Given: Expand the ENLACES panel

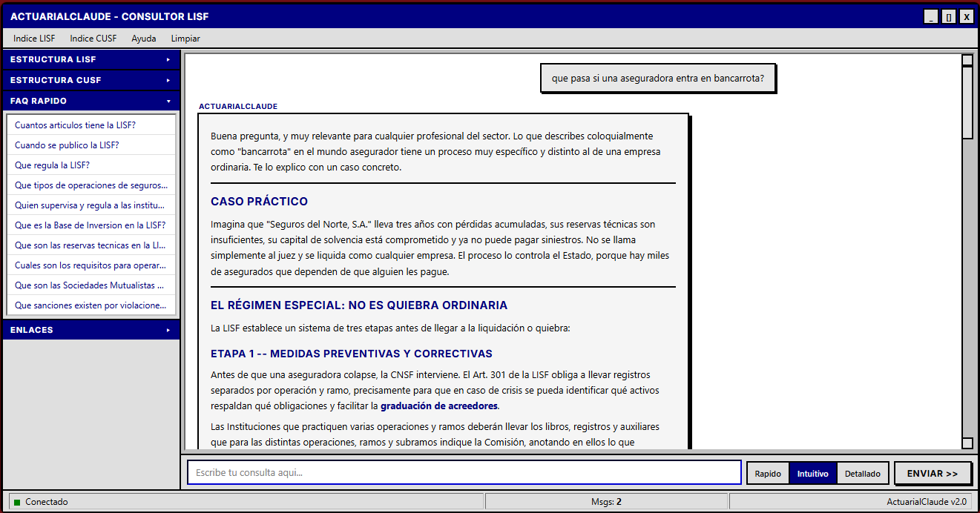Looking at the screenshot, I should pos(91,330).
